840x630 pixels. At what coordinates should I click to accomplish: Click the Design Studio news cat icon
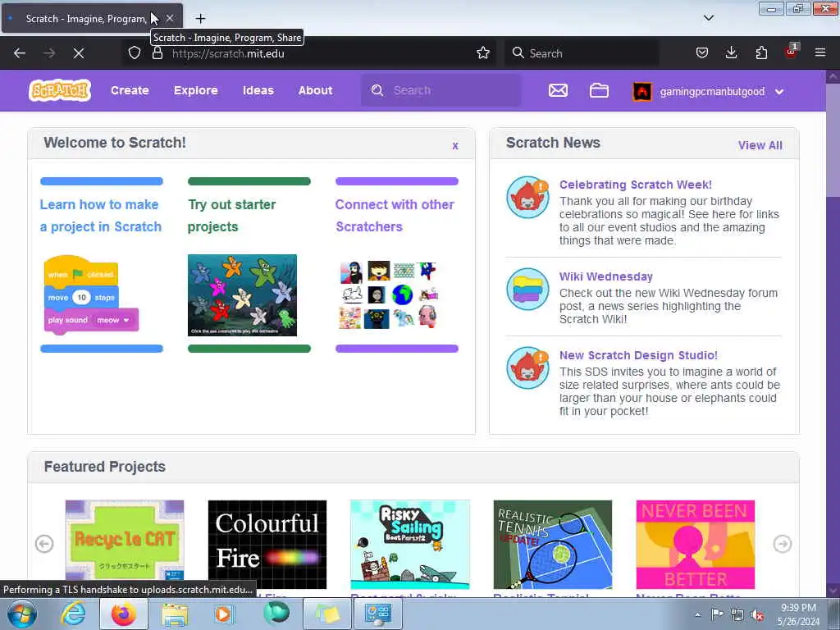point(528,368)
